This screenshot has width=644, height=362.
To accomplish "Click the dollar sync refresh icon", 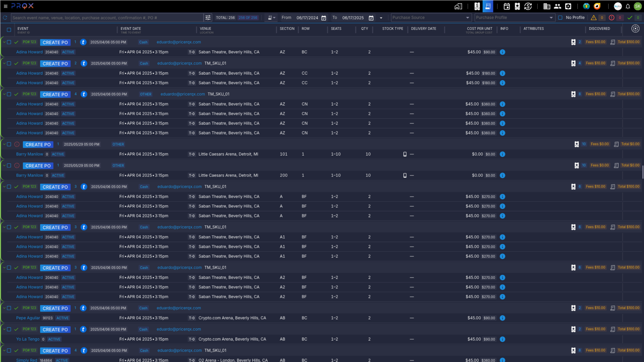I will [x=528, y=6].
